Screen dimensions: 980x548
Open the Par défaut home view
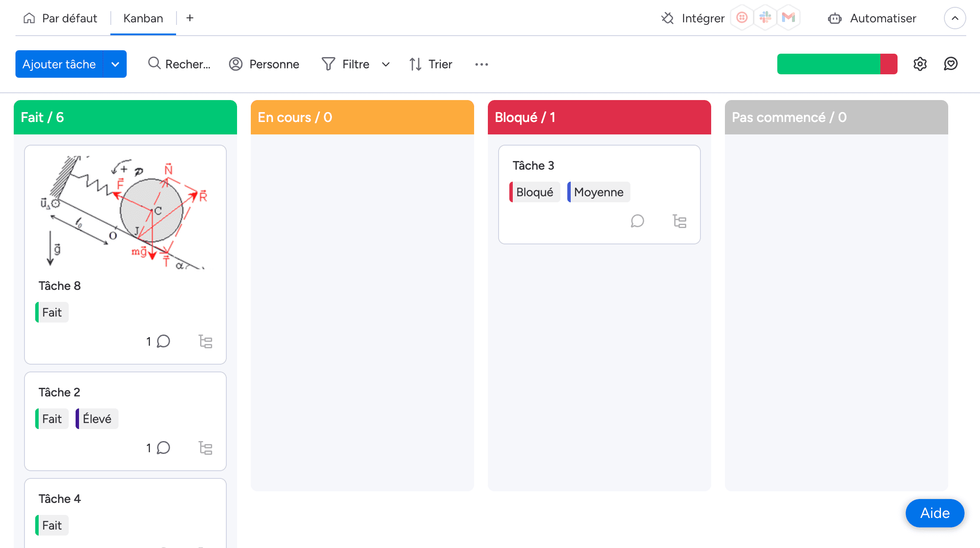coord(60,18)
